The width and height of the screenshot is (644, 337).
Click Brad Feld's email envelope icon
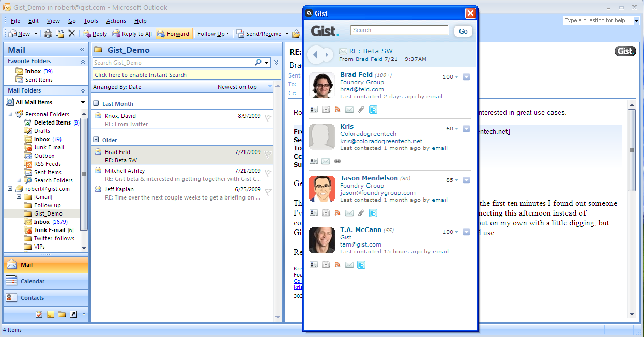pos(349,110)
